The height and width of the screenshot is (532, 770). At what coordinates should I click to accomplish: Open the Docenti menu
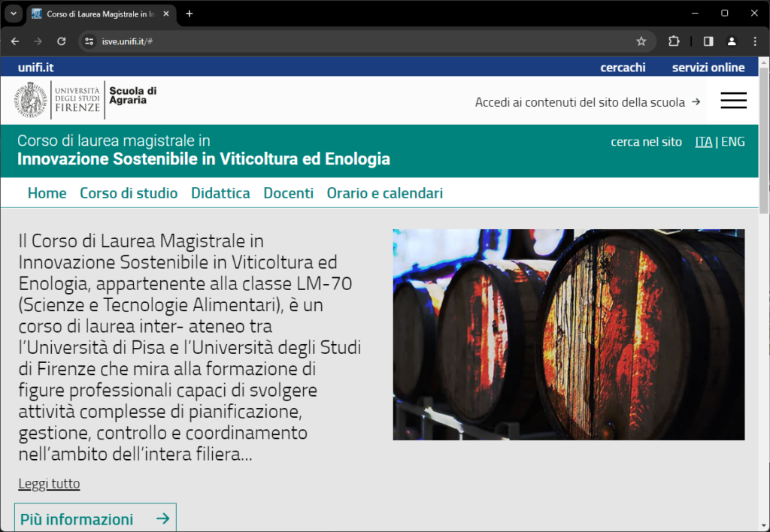[x=288, y=193]
